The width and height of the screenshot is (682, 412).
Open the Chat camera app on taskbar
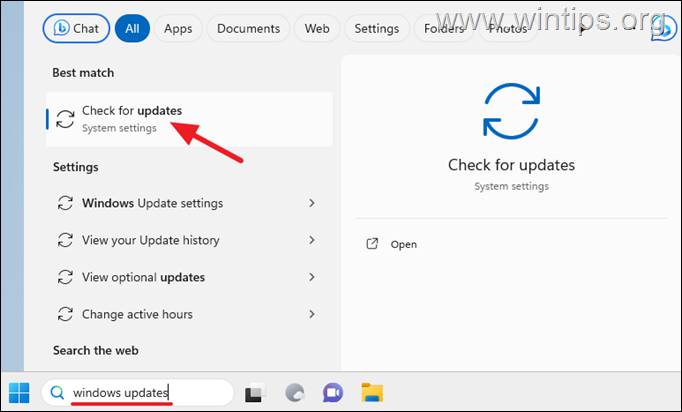pyautogui.click(x=333, y=393)
